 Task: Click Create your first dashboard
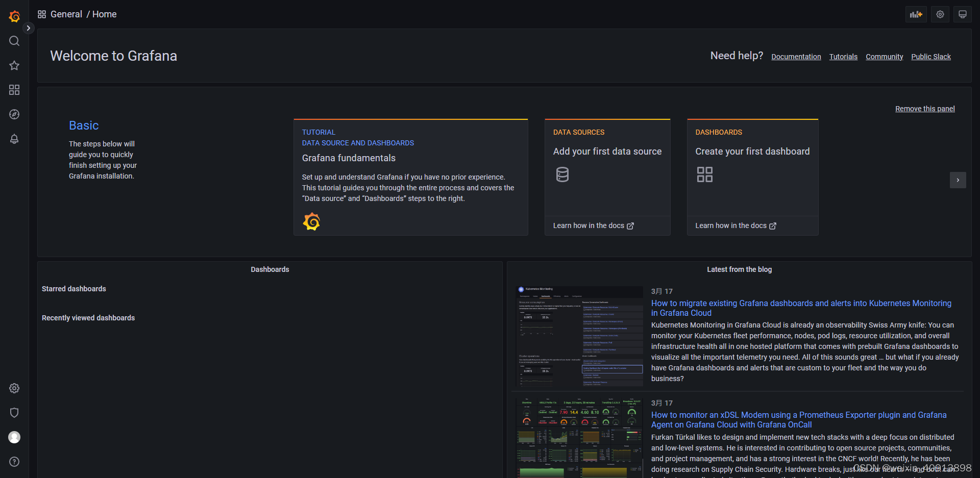(x=752, y=152)
